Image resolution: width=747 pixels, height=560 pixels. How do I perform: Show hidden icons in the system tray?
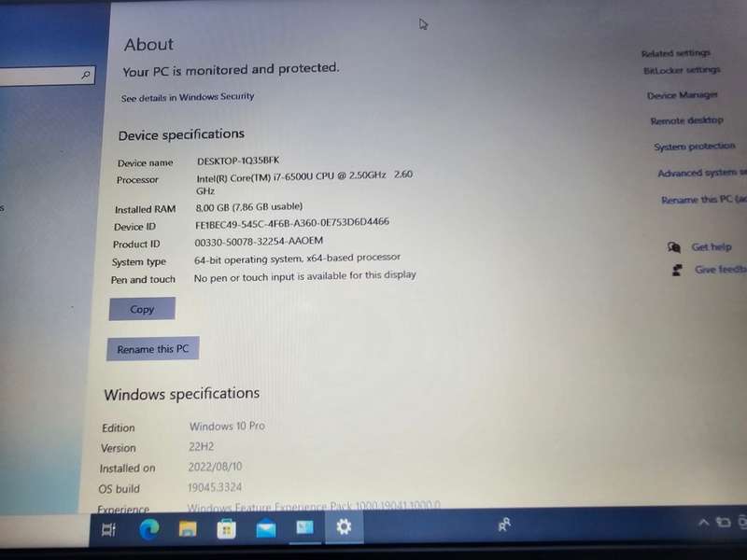703,523
